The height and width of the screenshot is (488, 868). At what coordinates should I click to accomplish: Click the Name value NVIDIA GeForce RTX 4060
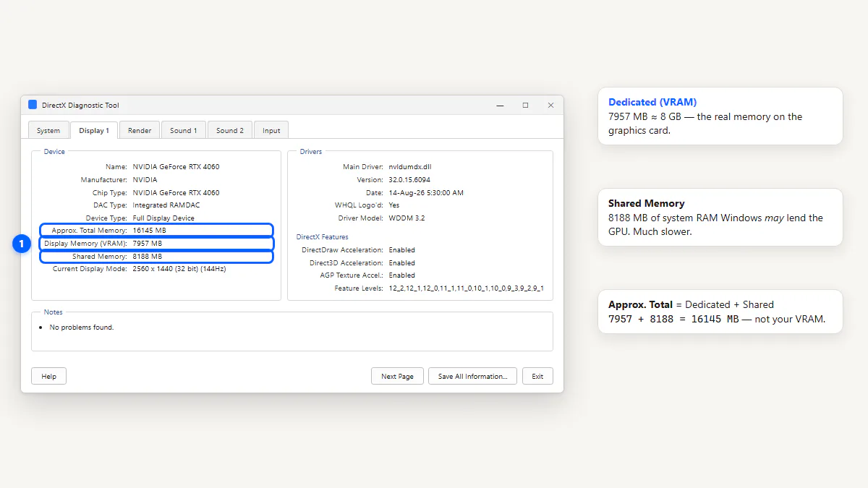(x=176, y=166)
